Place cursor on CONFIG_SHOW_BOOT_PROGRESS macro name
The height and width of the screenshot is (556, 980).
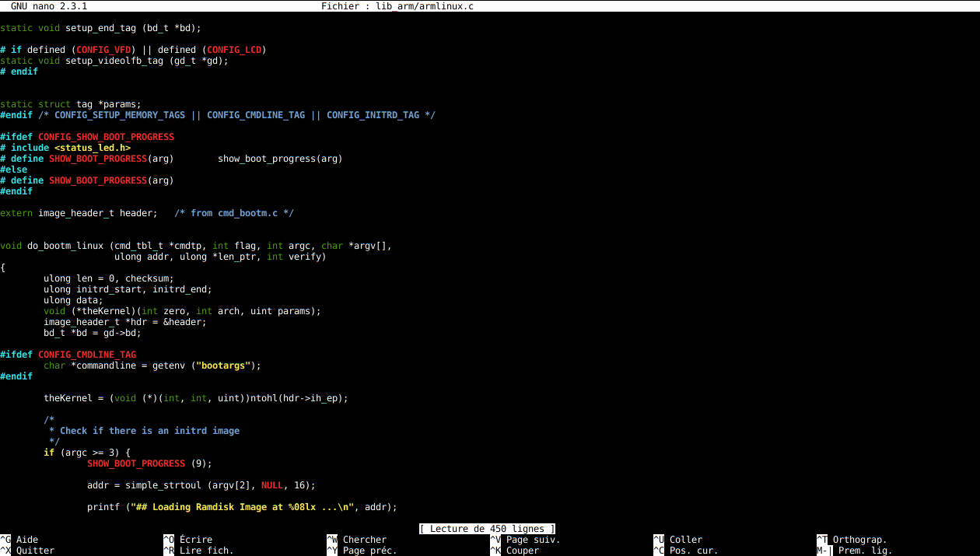[x=106, y=137]
